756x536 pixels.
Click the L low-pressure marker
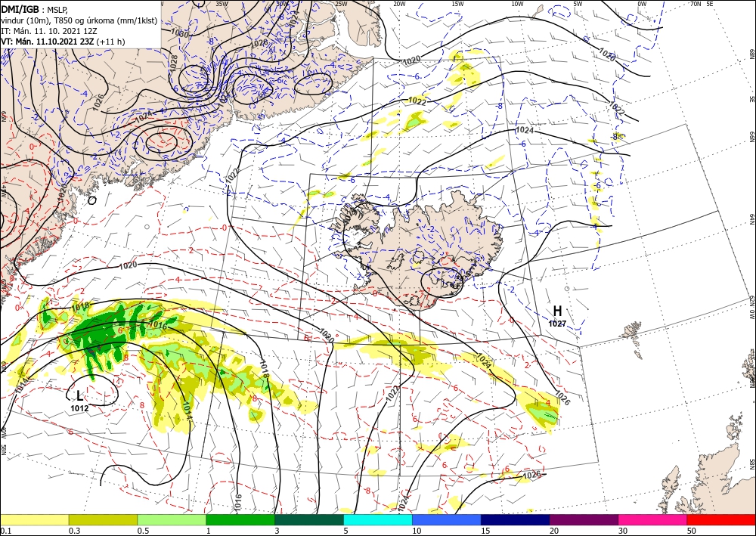click(x=79, y=396)
